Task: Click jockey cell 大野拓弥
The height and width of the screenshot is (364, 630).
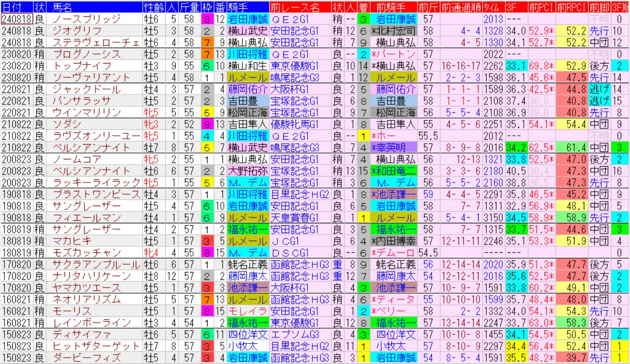Action: pos(247,171)
